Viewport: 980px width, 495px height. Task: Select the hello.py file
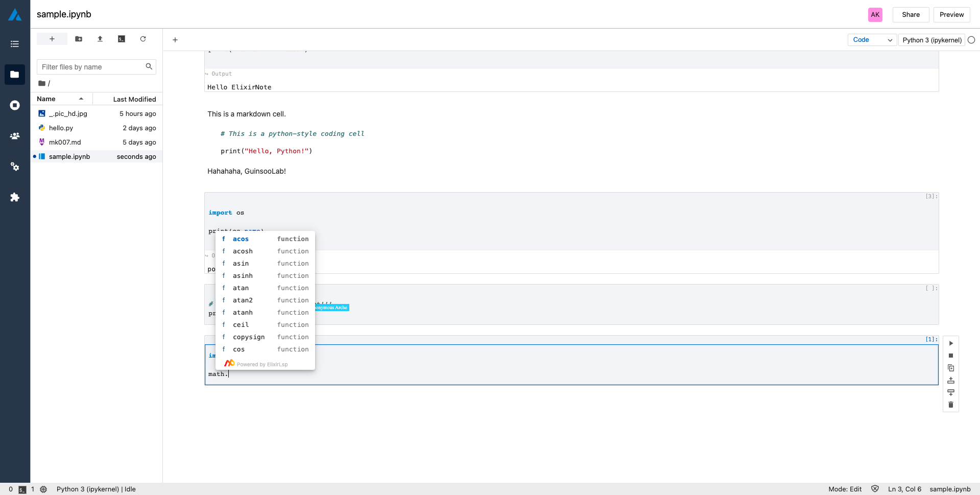coord(97,128)
